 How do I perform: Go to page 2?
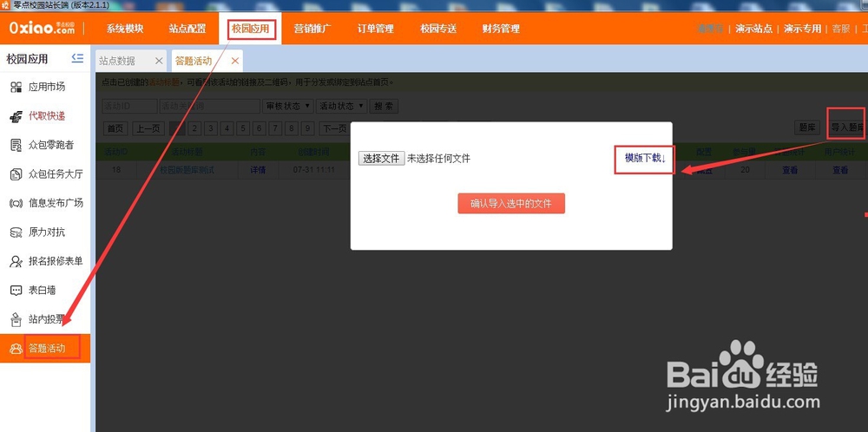point(194,129)
